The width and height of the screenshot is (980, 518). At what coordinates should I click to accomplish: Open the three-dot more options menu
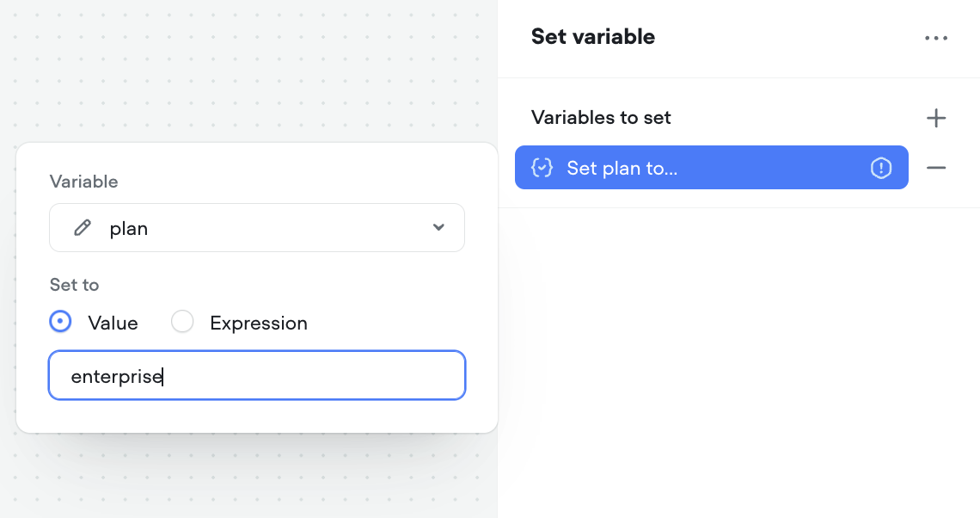click(x=936, y=38)
